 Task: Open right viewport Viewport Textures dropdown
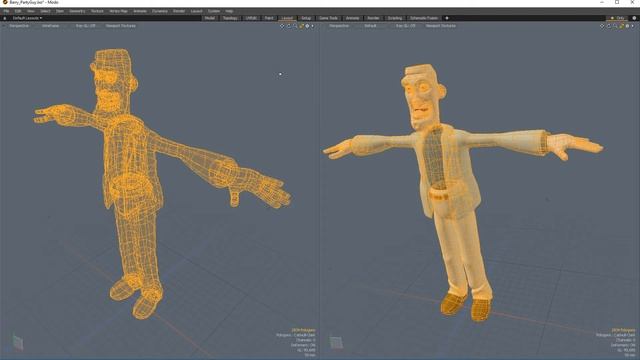[440, 26]
